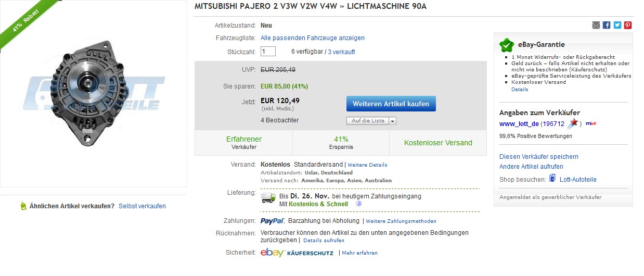Click the seller's feedback star icon

pos(573,123)
